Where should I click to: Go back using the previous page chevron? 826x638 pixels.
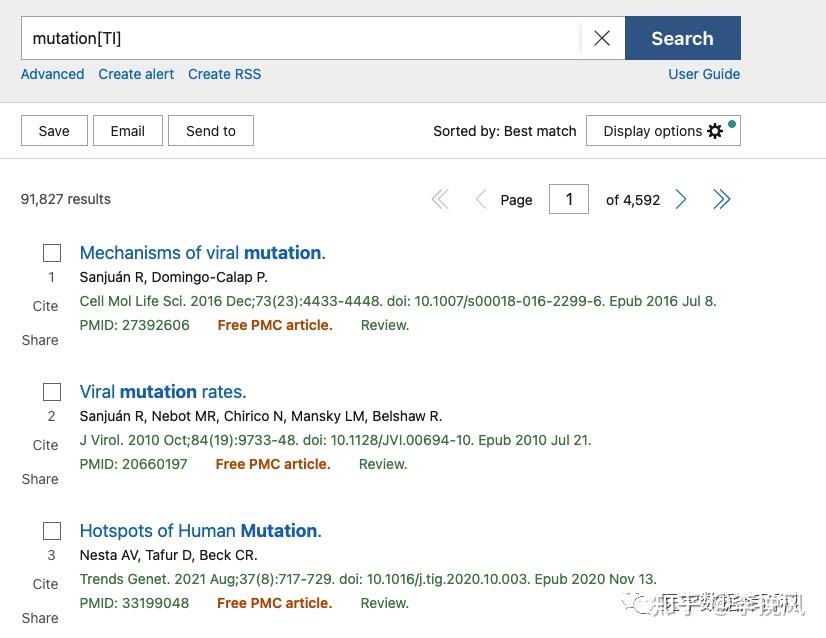coord(481,199)
